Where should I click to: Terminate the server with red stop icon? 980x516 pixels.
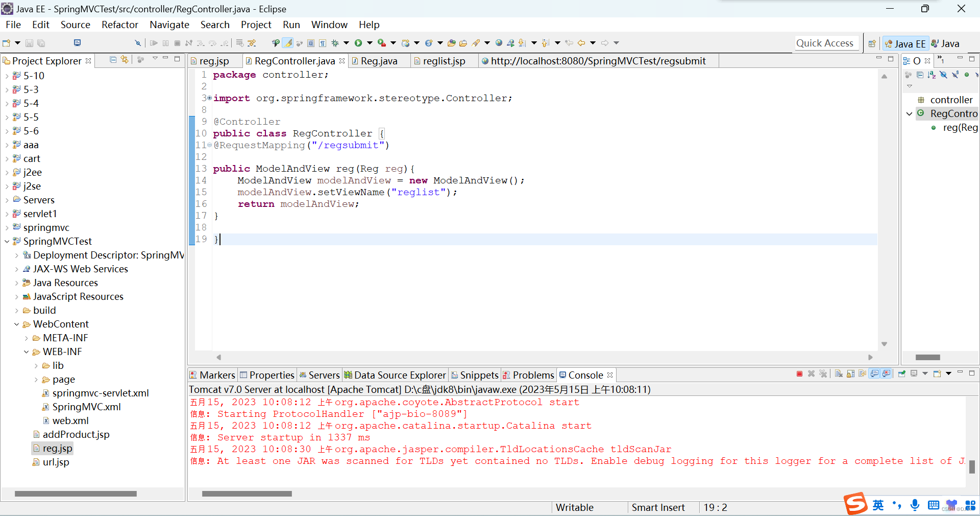[x=799, y=374]
